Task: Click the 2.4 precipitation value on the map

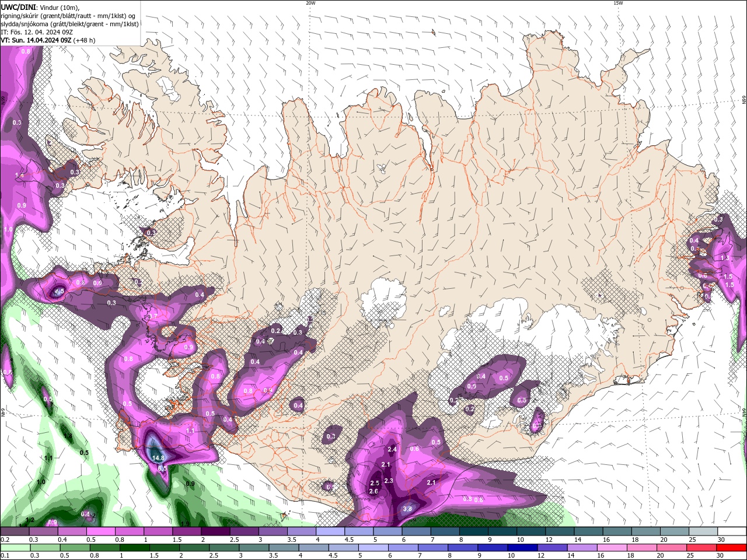Action: [392, 449]
